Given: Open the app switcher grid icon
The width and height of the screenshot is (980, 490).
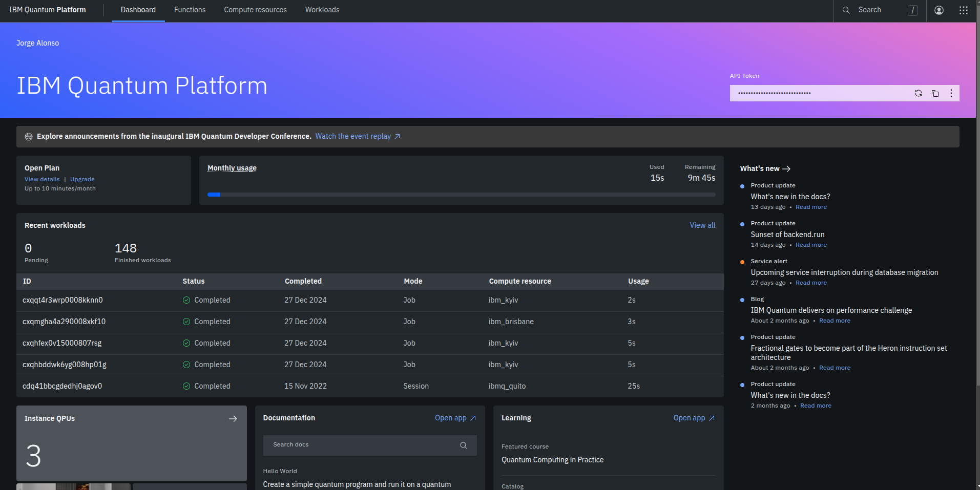Looking at the screenshot, I should [964, 10].
